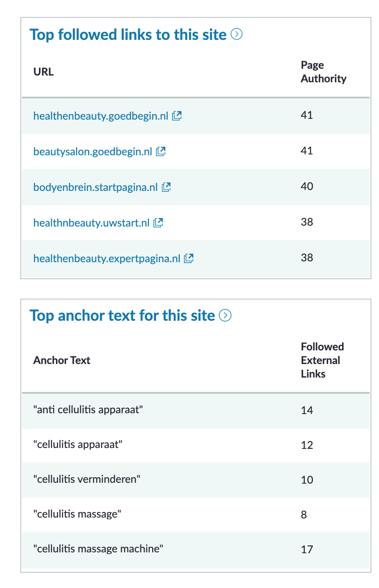Screen dimensions: 379x588
Task: Select the "cellulitis verminderen" anchor text row
Action: [196, 480]
